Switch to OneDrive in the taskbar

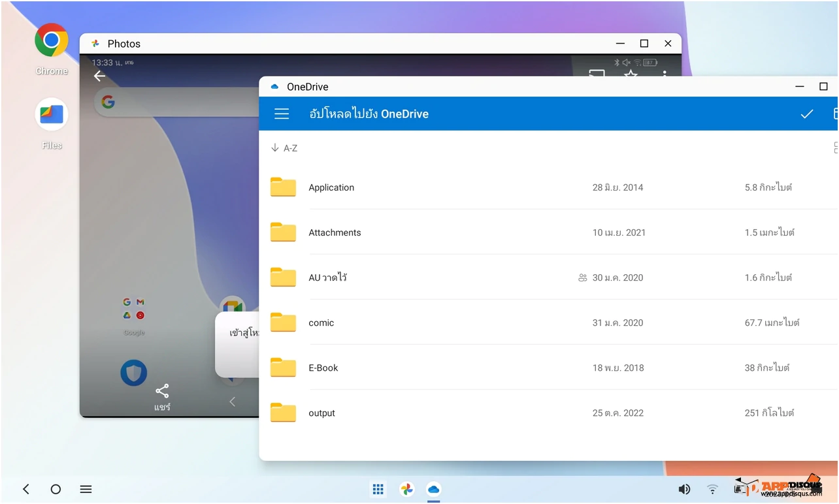434,489
